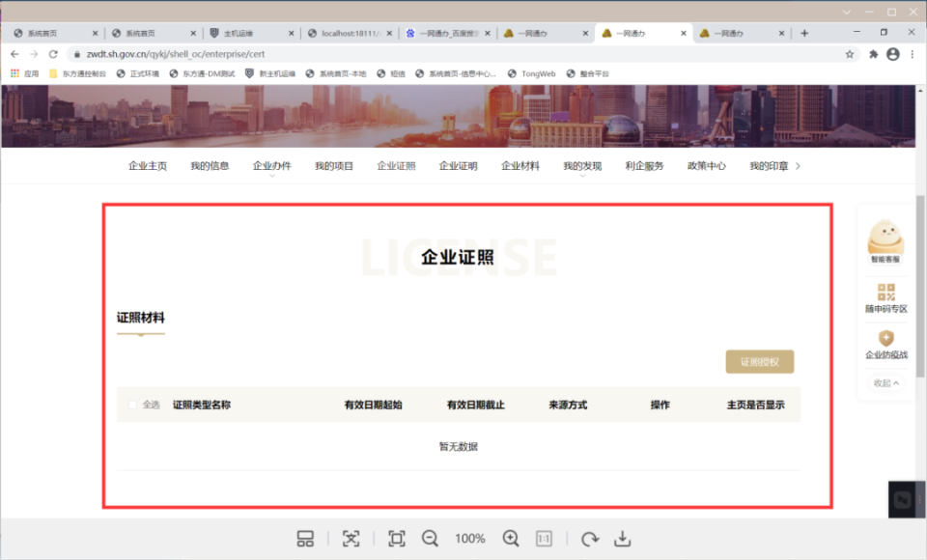Select the 随申码专区 QR code icon
Screen dimensions: 927x560
tap(885, 290)
